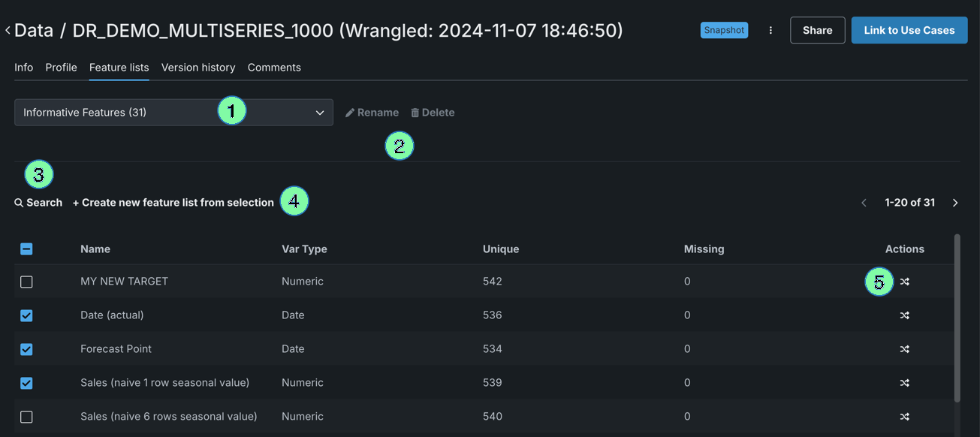Go to previous page of features
This screenshot has width=980, height=437.
(864, 203)
